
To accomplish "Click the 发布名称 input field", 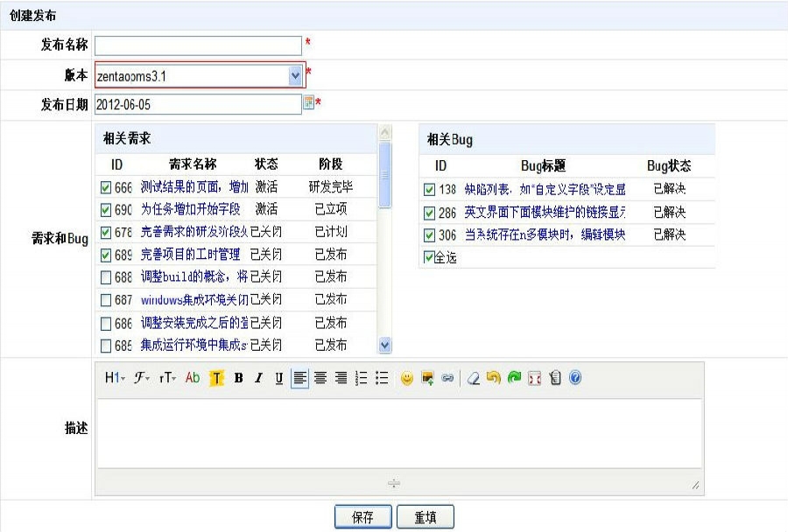I will 197,45.
